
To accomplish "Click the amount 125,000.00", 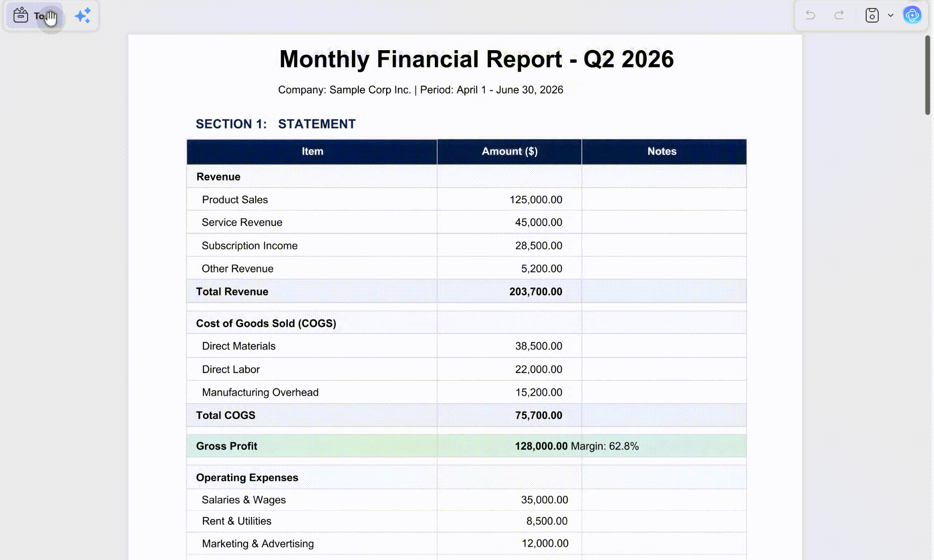I will [536, 200].
